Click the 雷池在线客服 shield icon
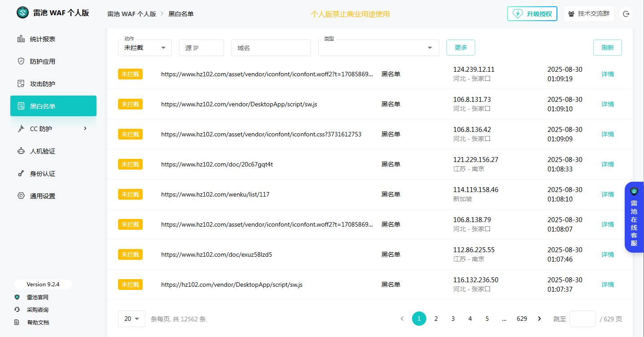Viewport: 644px width, 337px height. click(x=634, y=192)
